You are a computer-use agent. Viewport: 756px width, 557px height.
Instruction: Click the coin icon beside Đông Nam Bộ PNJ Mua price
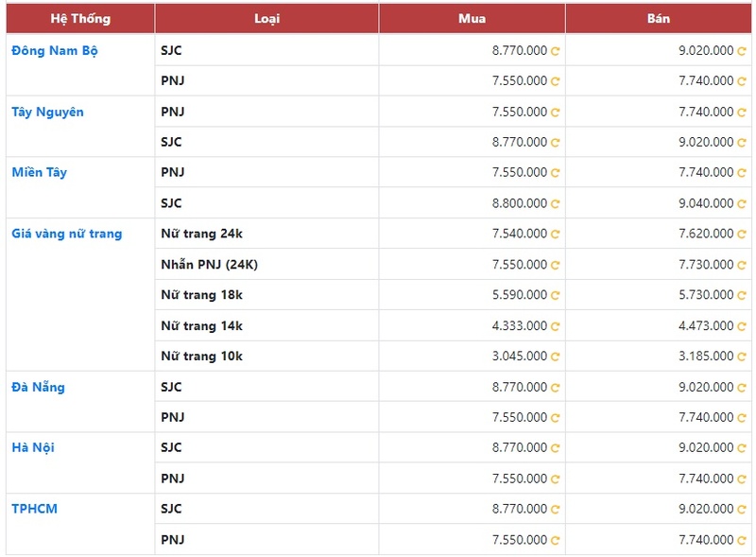click(555, 81)
